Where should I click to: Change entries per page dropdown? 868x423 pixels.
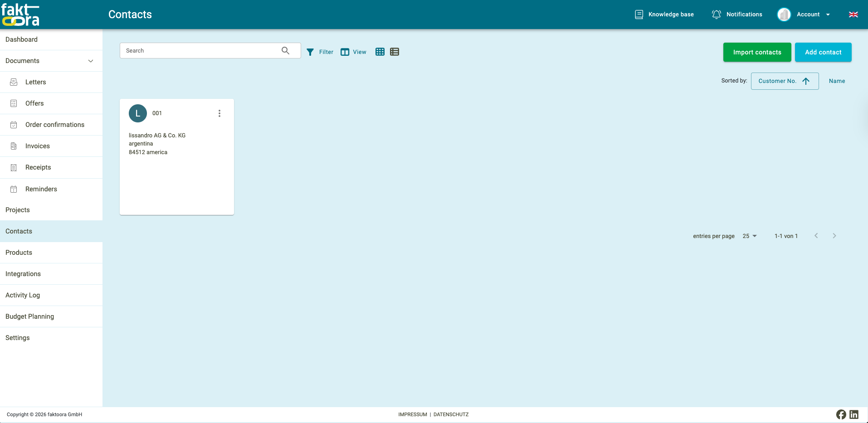pyautogui.click(x=750, y=236)
